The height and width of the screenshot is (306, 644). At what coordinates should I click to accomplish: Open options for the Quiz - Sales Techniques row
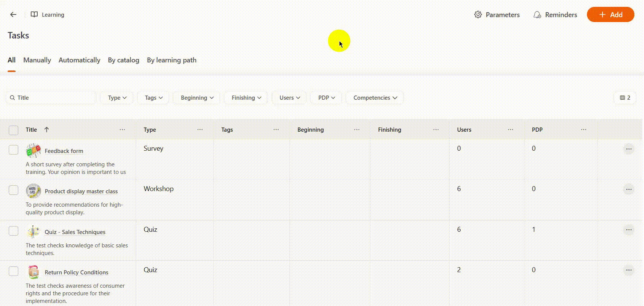click(628, 229)
